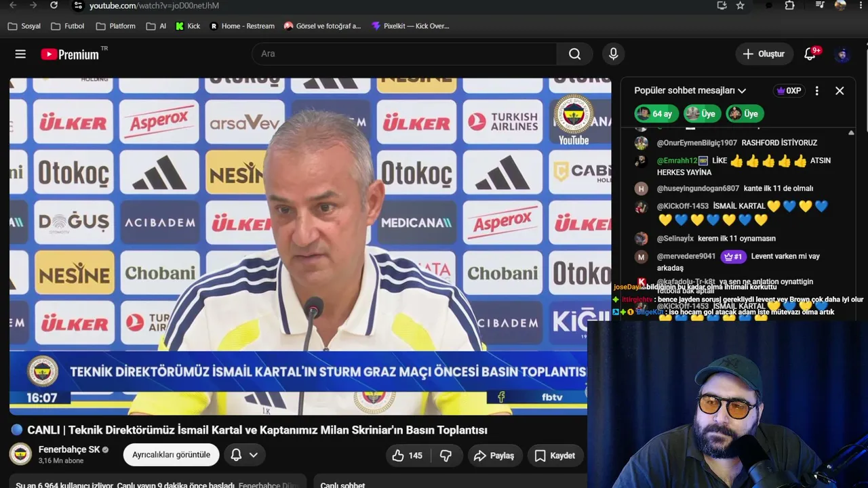This screenshot has height=488, width=868.
Task: Focus the Ara search field
Action: pyautogui.click(x=404, y=54)
